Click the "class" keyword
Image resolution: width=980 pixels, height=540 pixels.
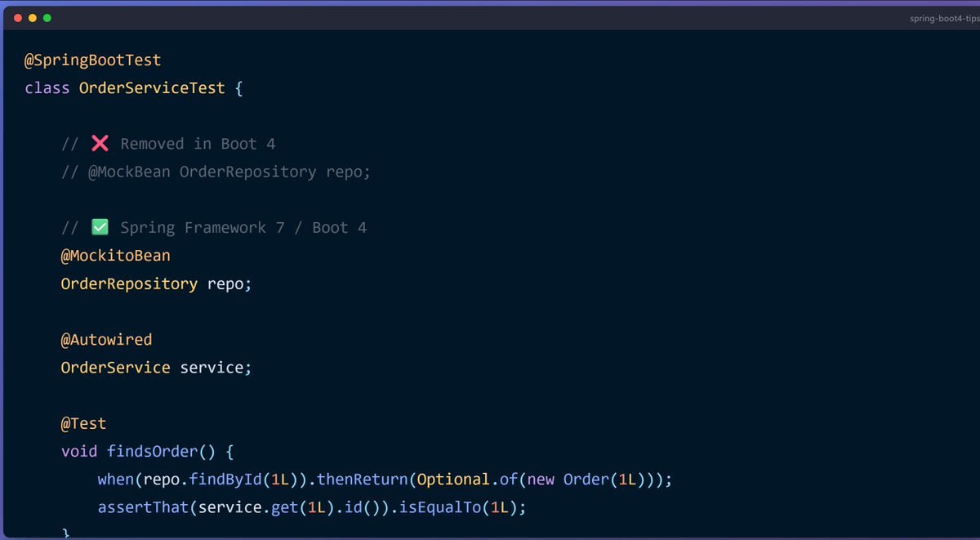pyautogui.click(x=47, y=88)
